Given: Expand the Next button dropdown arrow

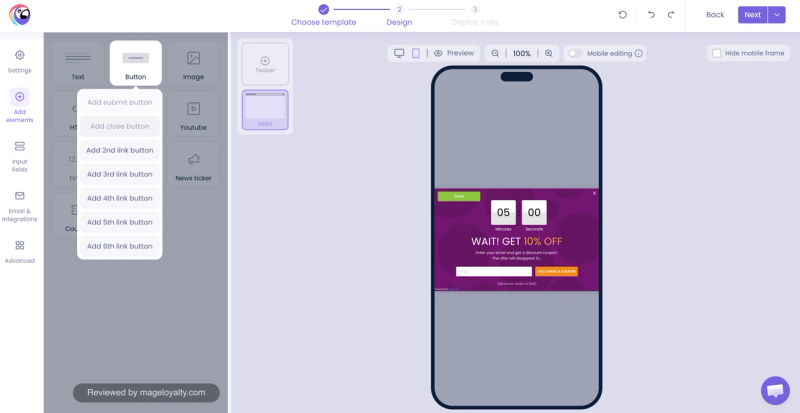Looking at the screenshot, I should coord(777,15).
